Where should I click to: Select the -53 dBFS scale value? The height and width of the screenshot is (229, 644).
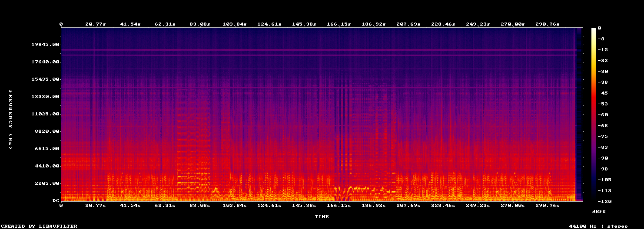[603, 104]
